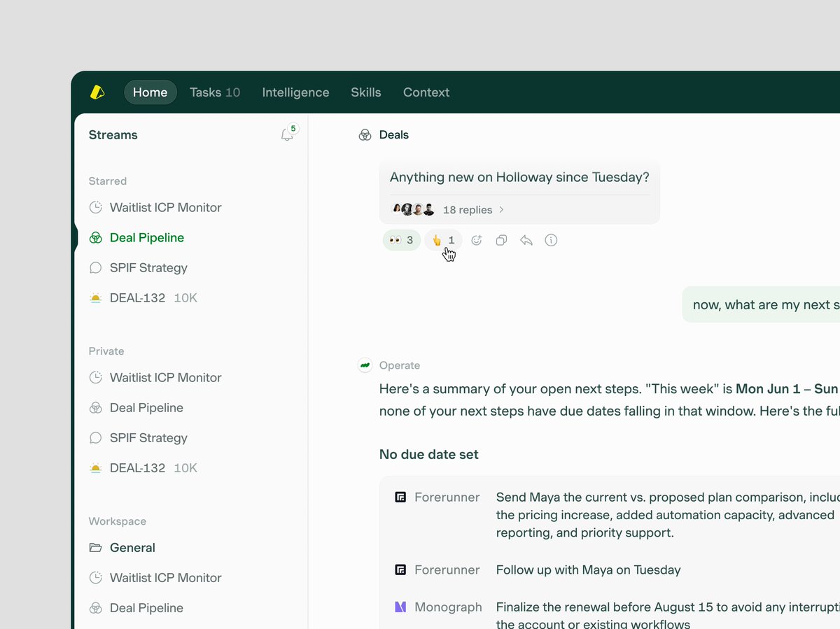The image size is (840, 629).
Task: Open the notifications bell icon
Action: [x=287, y=134]
